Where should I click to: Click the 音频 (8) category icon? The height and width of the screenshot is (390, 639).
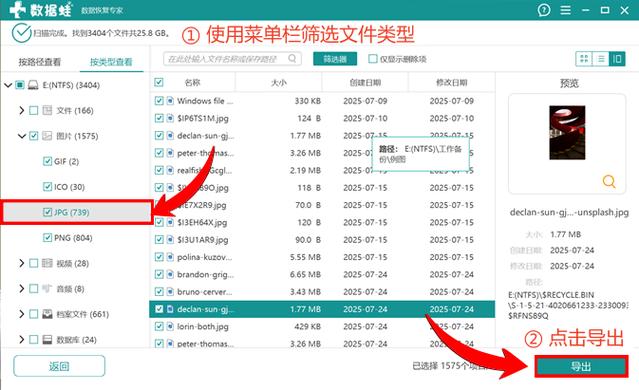tap(47, 289)
